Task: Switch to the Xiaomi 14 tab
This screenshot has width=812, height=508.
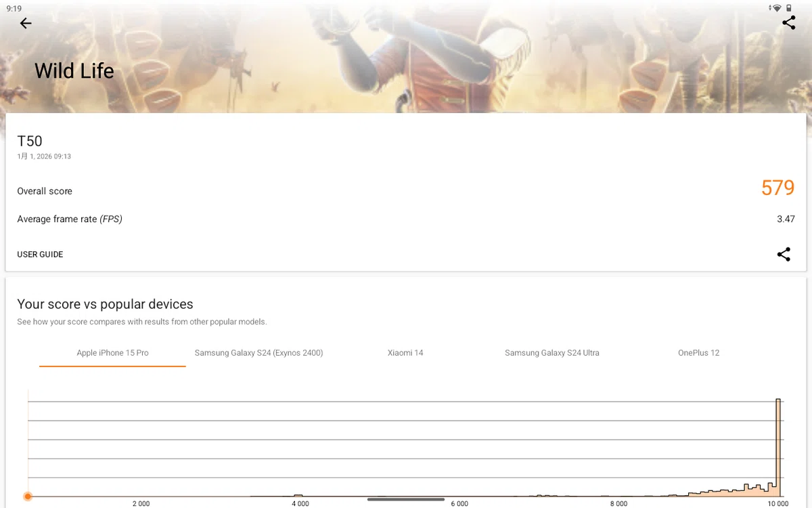Action: 405,353
